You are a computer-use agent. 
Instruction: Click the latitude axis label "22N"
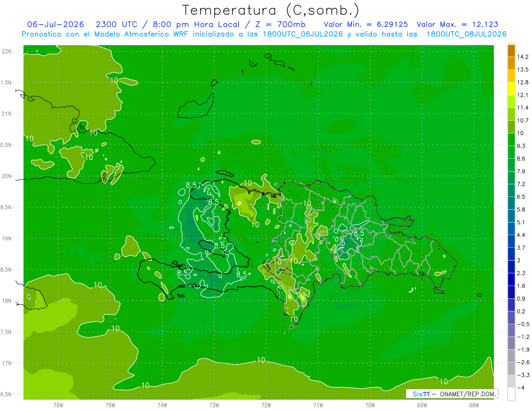tap(7, 51)
